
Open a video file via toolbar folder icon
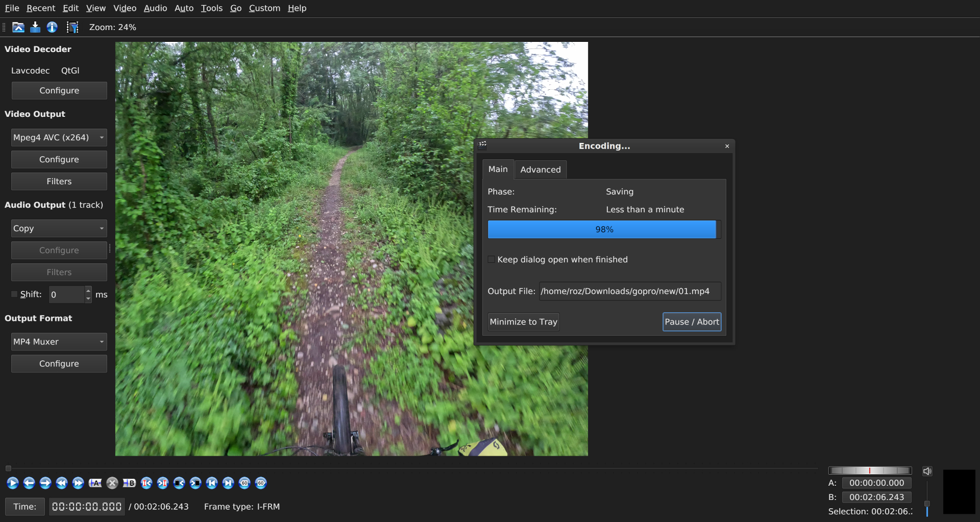[18, 28]
